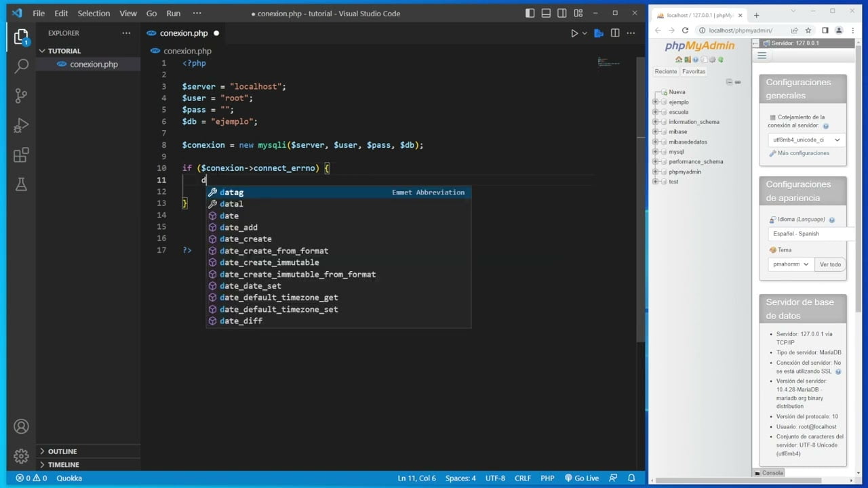
Task: Open Chrome side panel icon
Action: pos(825,30)
